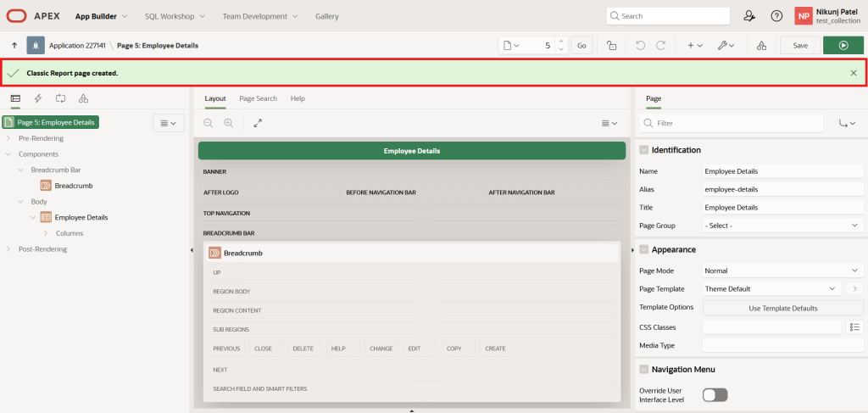Image resolution: width=868 pixels, height=413 pixels.
Task: Click the Employee Details report icon in the tree
Action: 46,217
